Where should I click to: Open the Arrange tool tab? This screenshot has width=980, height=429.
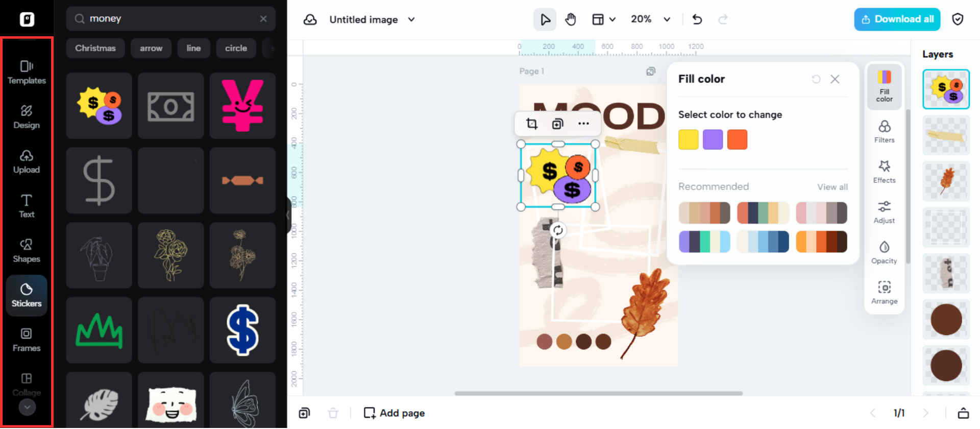(885, 293)
